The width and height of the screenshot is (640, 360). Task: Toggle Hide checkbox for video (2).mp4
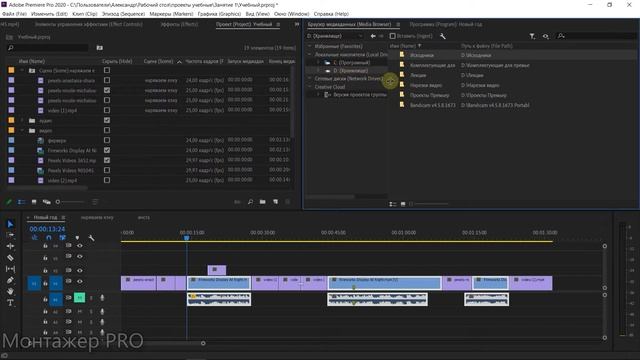(x=107, y=180)
